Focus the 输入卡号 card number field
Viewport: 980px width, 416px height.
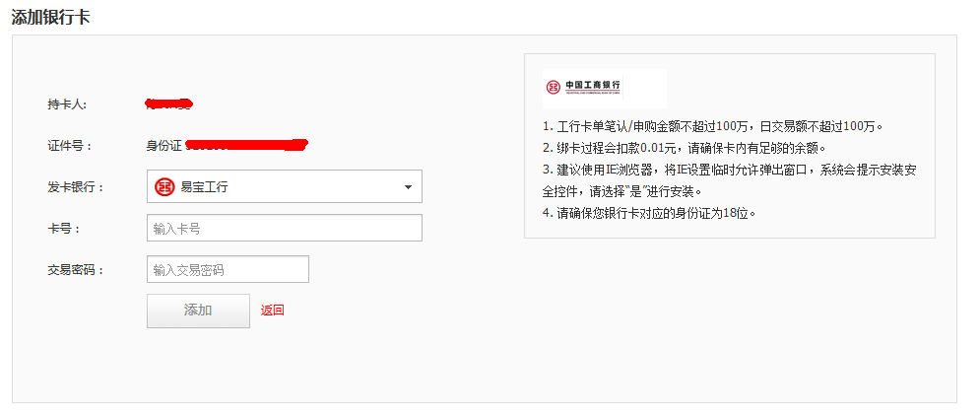285,228
